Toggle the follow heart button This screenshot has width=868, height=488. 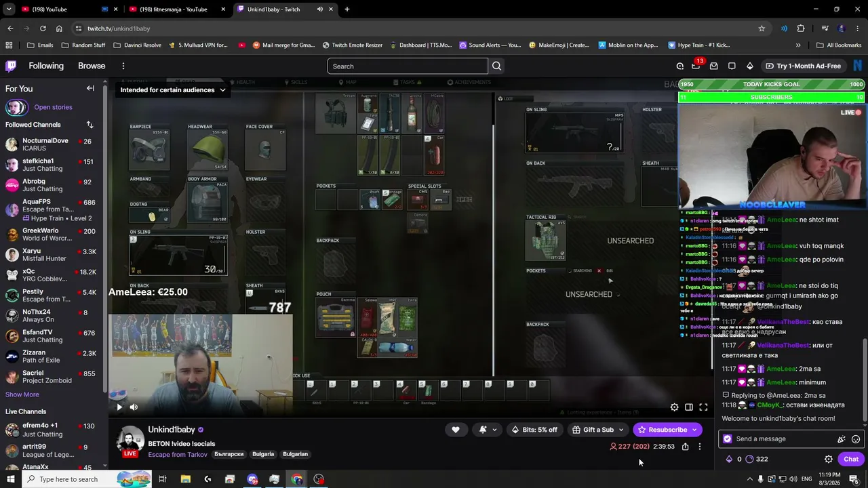coord(456,430)
